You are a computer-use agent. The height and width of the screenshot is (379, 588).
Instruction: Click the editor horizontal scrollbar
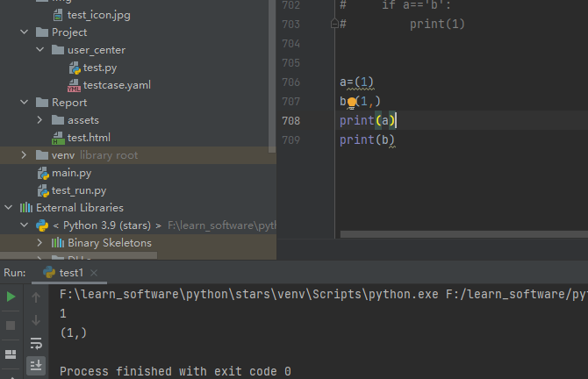coord(464,234)
